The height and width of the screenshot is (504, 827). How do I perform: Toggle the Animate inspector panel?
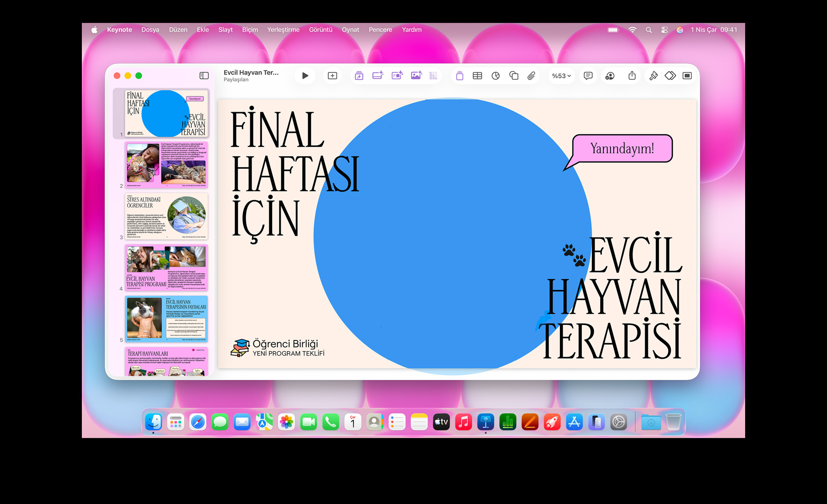[670, 76]
